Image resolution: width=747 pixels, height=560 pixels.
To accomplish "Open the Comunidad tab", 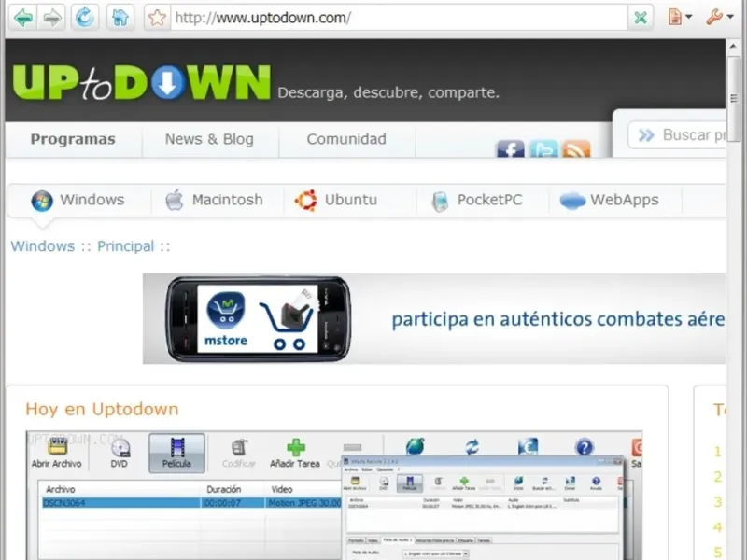I will click(x=346, y=139).
